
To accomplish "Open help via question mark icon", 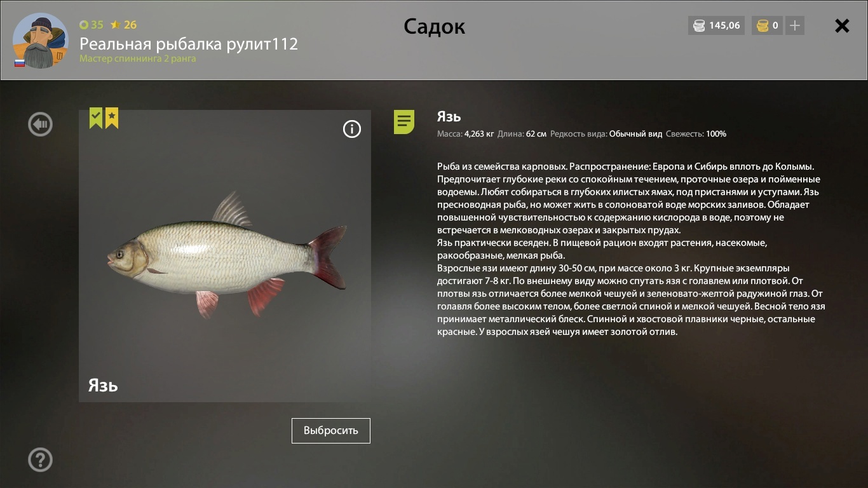I will (40, 459).
